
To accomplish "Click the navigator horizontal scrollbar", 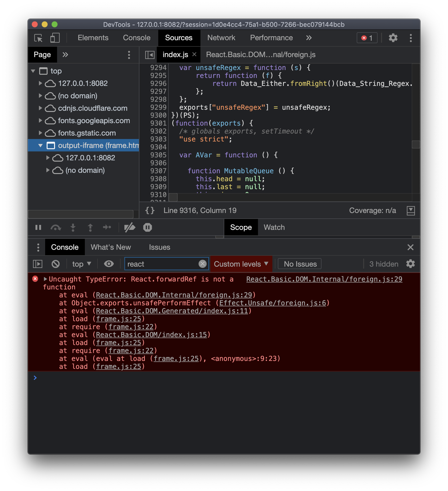I will coord(81,214).
